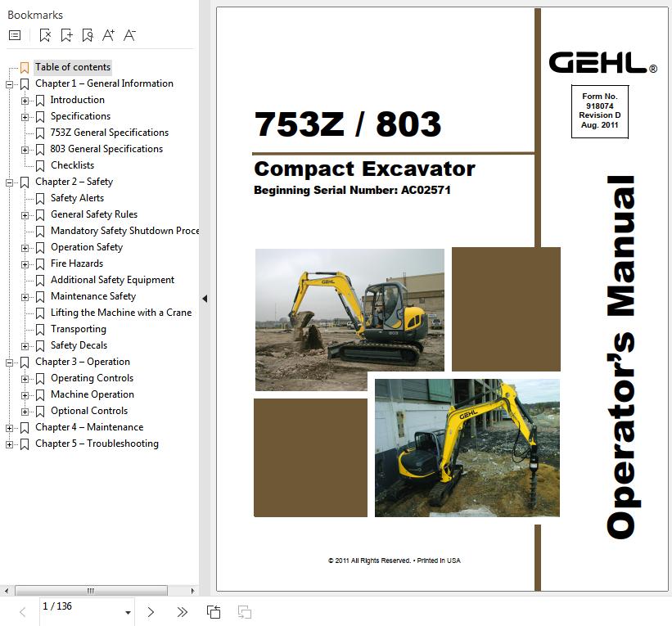
Task: Open Lifting the Machine with a Crane
Action: pyautogui.click(x=121, y=313)
